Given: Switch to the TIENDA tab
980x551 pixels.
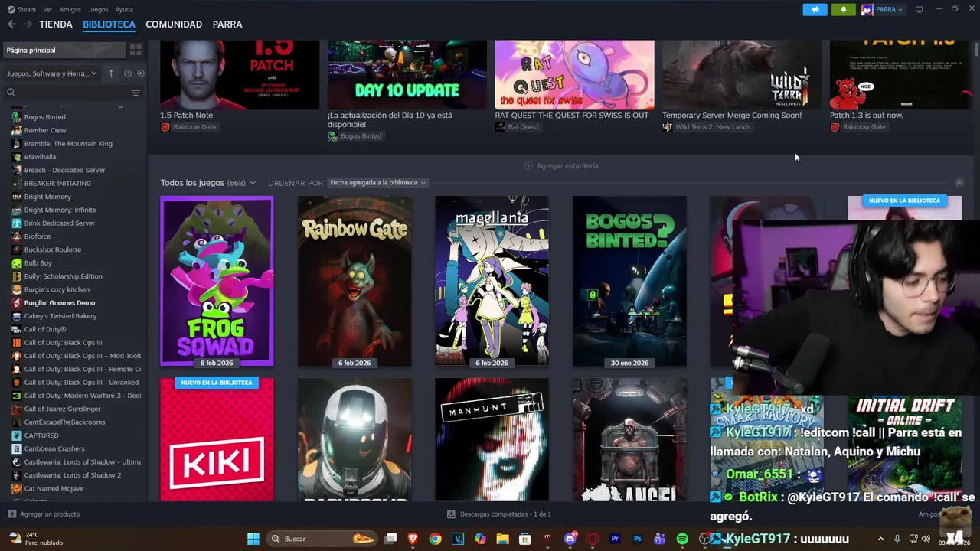Looking at the screenshot, I should pyautogui.click(x=56, y=24).
